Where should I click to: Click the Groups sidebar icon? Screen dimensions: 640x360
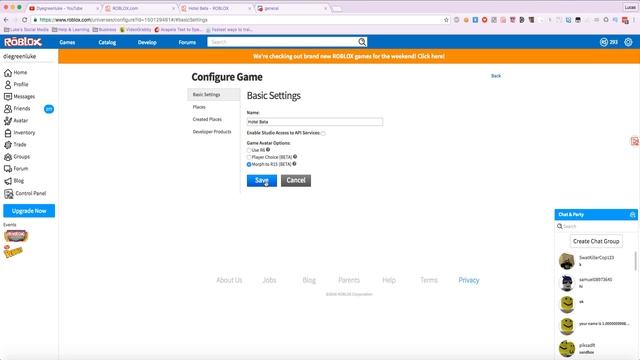pyautogui.click(x=8, y=157)
